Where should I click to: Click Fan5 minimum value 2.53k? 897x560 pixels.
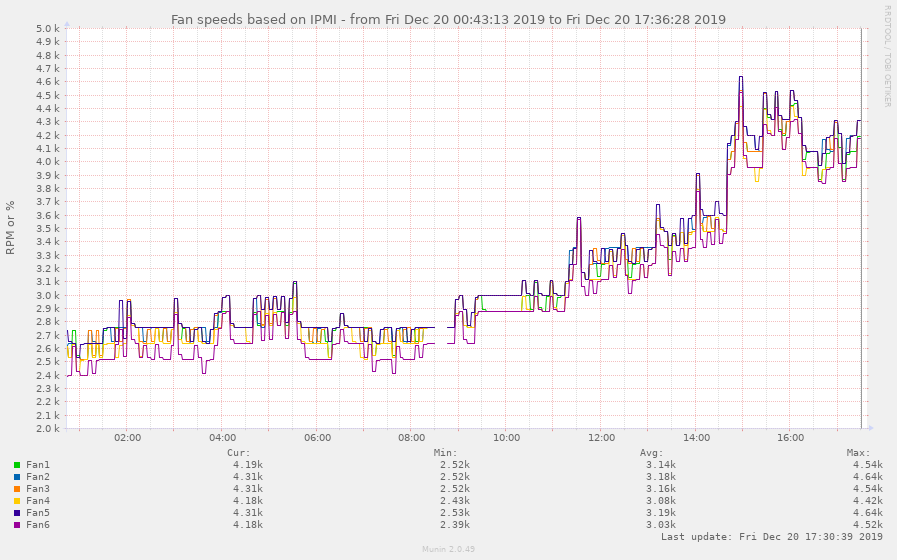(455, 513)
